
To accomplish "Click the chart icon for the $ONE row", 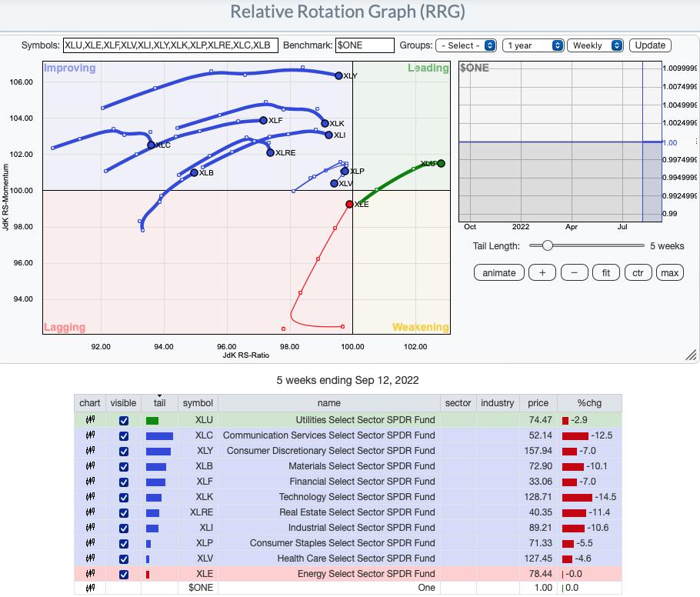I will [89, 589].
